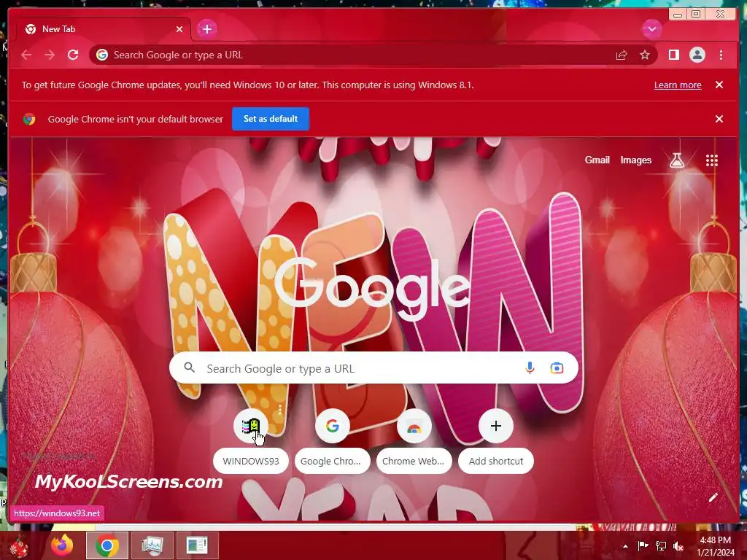This screenshot has height=560, width=747.
Task: Open the WINDOWS93 shortcut
Action: click(x=251, y=441)
